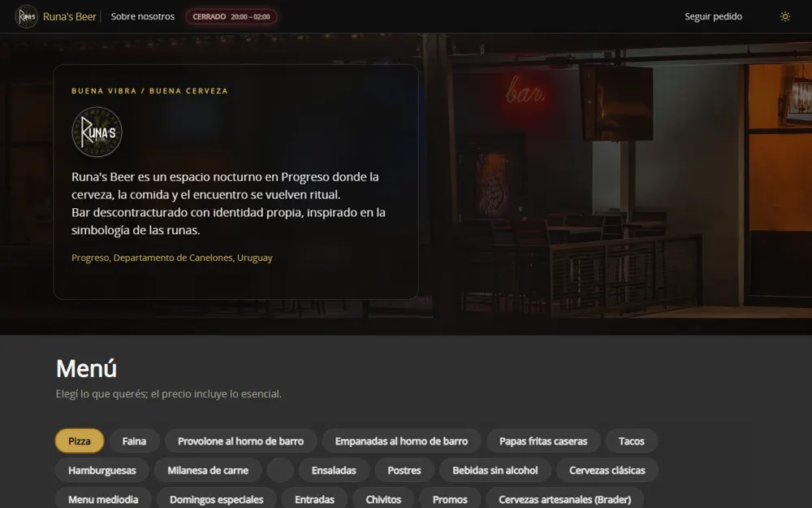Click the round Runa's logo in the hero card
Viewport: 812px width, 508px height.
pyautogui.click(x=97, y=132)
